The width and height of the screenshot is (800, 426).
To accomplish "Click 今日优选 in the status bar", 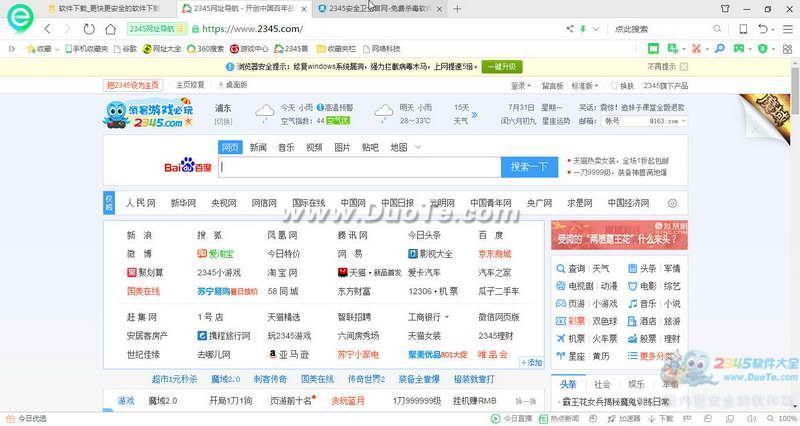I will point(27,419).
